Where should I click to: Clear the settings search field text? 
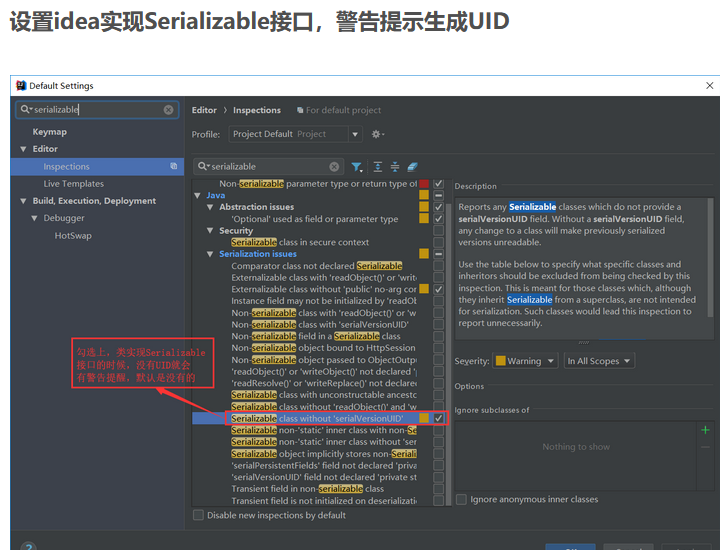pos(169,110)
